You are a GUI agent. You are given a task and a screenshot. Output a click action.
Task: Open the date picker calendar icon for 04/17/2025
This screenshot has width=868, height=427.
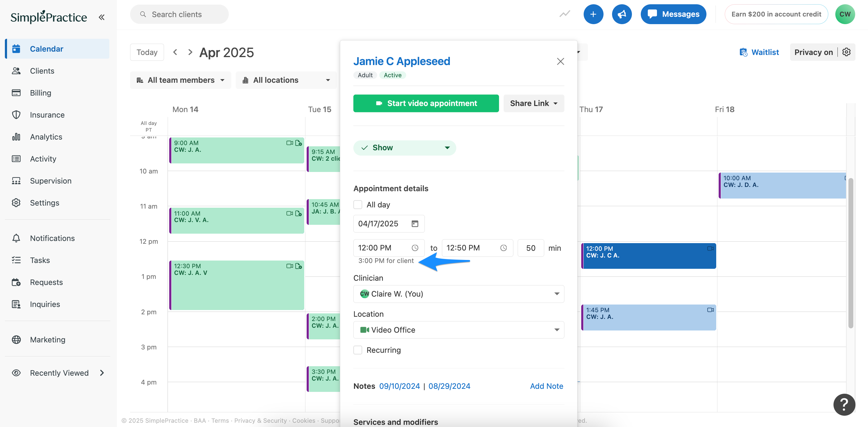tap(415, 224)
